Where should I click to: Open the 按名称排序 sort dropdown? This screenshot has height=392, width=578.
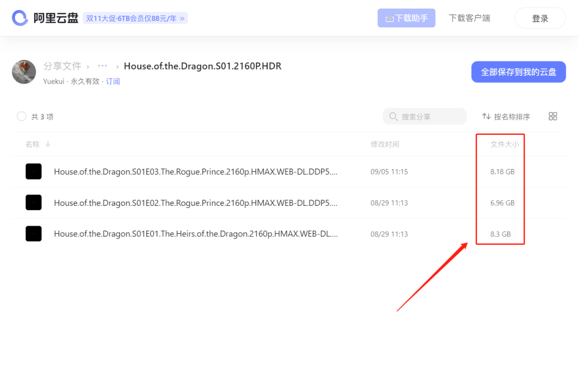point(506,117)
